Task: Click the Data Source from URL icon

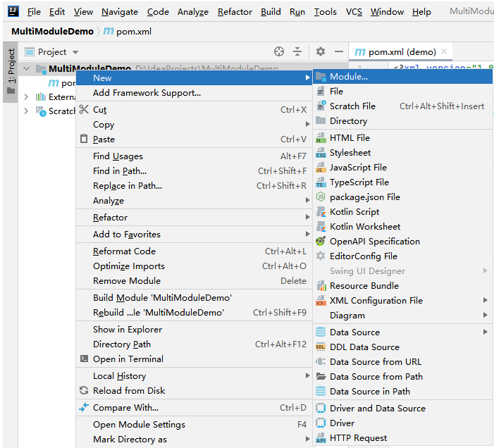Action: [x=321, y=361]
